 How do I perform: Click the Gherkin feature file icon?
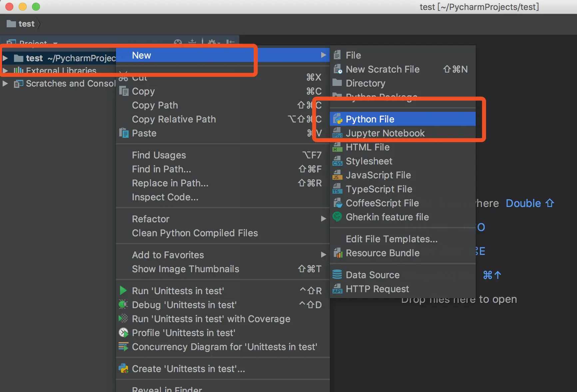pos(337,217)
